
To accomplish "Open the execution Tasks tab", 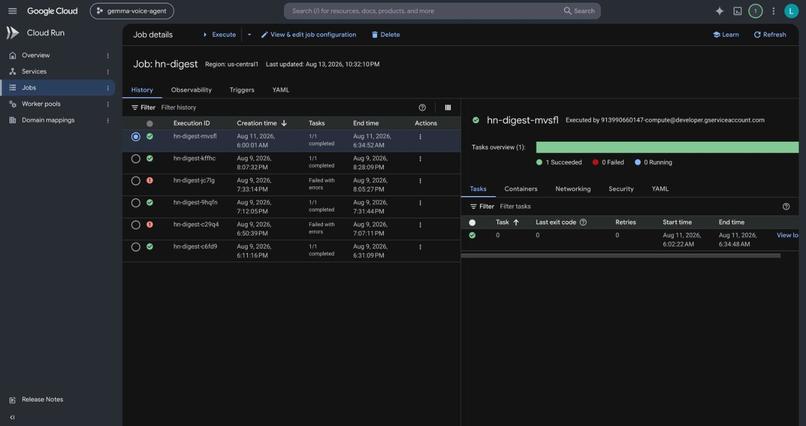I will [478, 189].
